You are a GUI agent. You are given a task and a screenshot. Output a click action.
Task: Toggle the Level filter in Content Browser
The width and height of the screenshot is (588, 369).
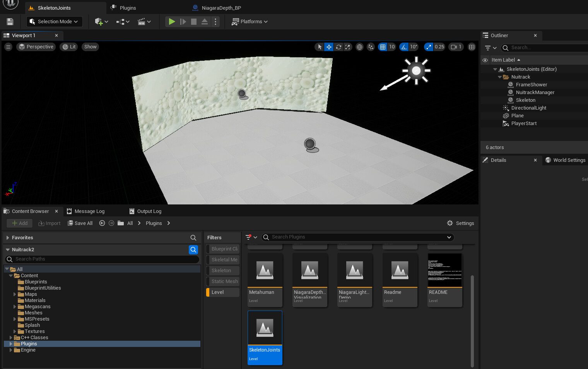click(223, 292)
